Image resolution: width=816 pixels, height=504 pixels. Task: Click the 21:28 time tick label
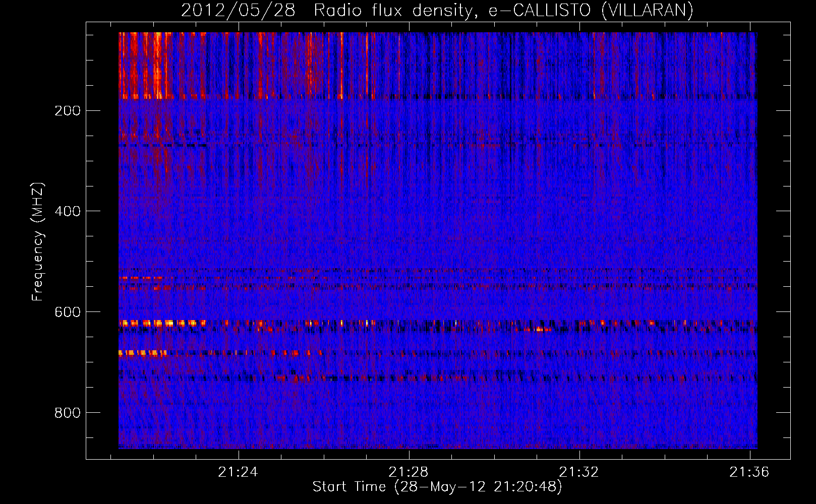click(x=409, y=472)
